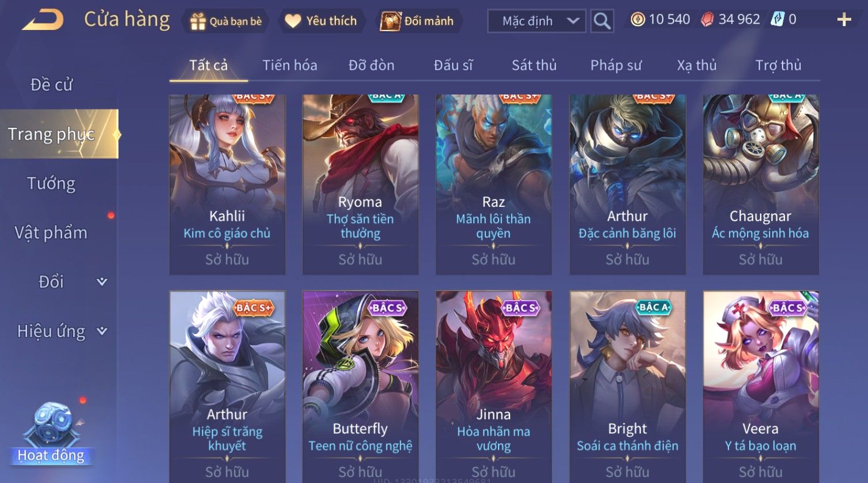Open the search magnifier icon

602,21
